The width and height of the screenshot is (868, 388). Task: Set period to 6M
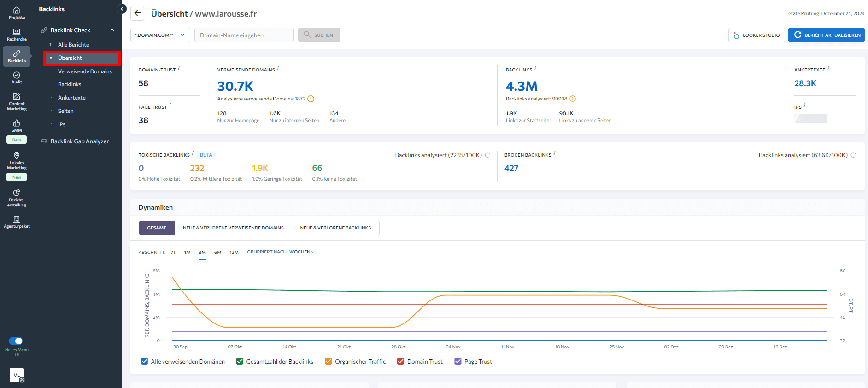click(x=218, y=253)
